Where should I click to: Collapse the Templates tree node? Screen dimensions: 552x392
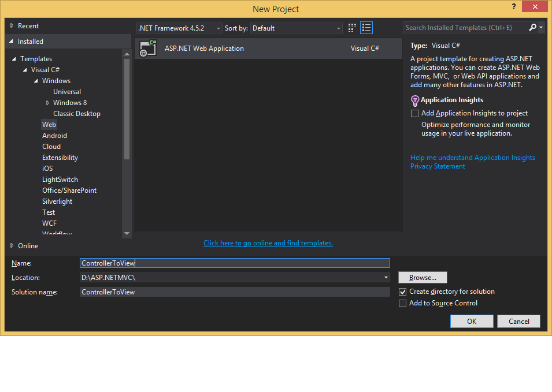[14, 59]
